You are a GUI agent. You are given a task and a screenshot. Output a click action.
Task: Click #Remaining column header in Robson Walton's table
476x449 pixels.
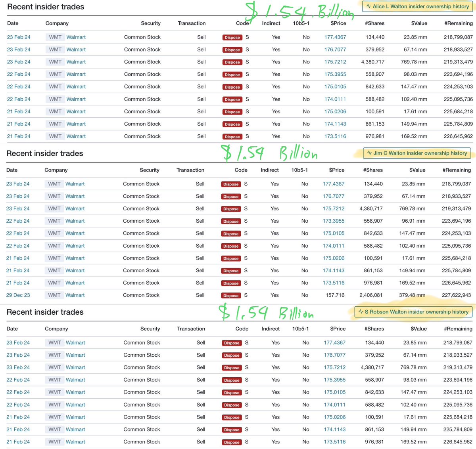pyautogui.click(x=458, y=329)
